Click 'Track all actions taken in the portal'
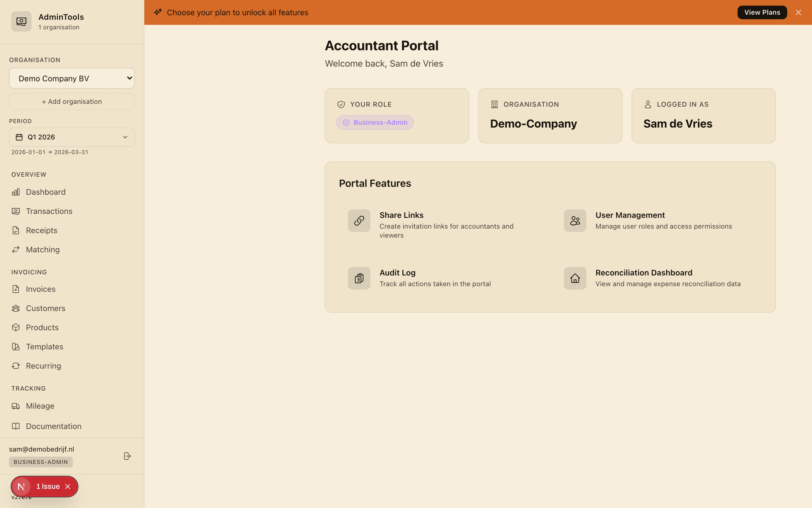Screen dimensions: 812x508 click(435, 284)
